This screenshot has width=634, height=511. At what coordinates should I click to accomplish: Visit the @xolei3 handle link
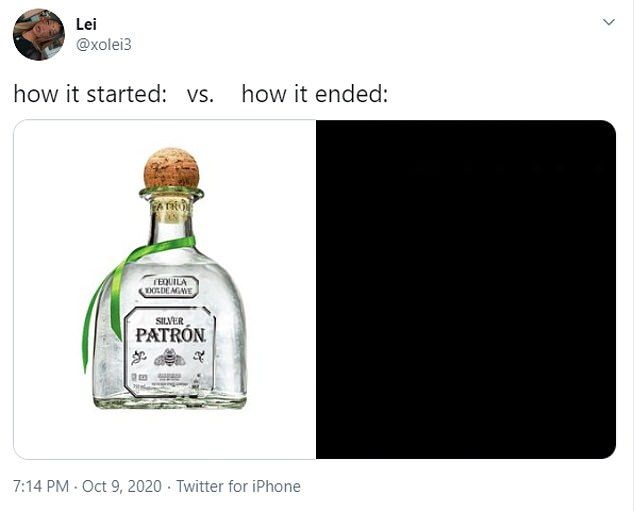104,44
